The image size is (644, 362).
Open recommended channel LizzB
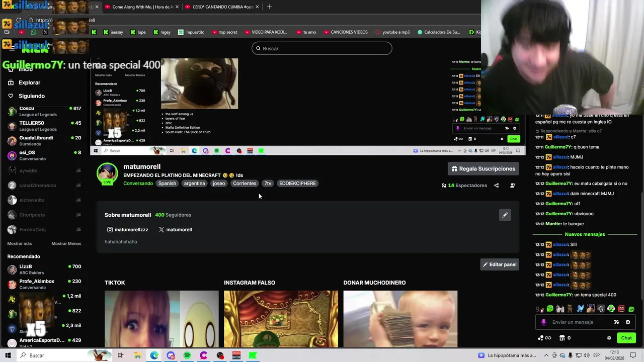44,269
